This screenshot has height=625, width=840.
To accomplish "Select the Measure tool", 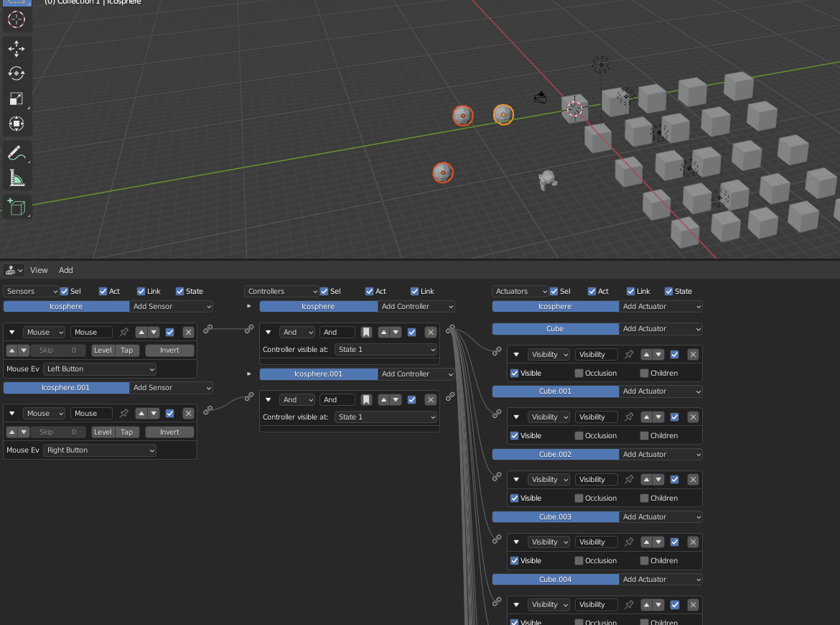I will (17, 176).
